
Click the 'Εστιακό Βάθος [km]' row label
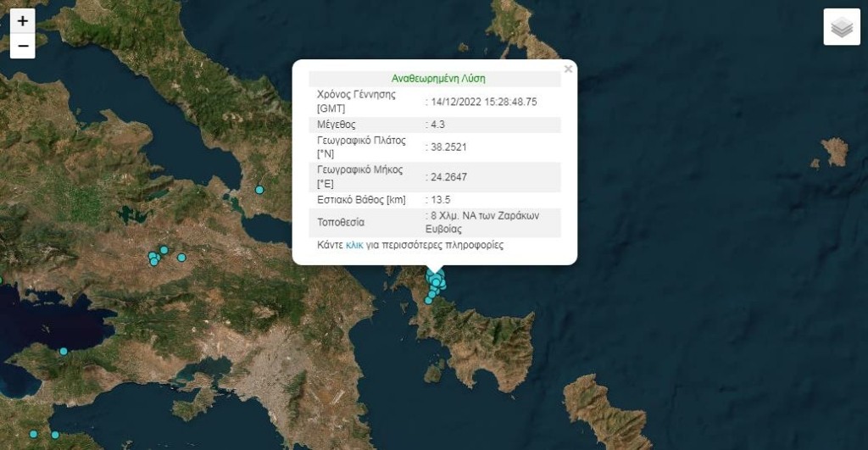(x=361, y=200)
